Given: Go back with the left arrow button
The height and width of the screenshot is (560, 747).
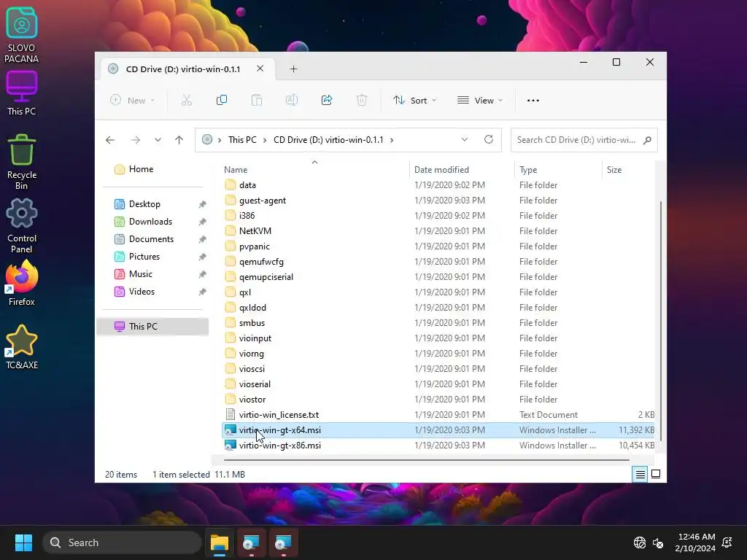Looking at the screenshot, I should click(110, 140).
